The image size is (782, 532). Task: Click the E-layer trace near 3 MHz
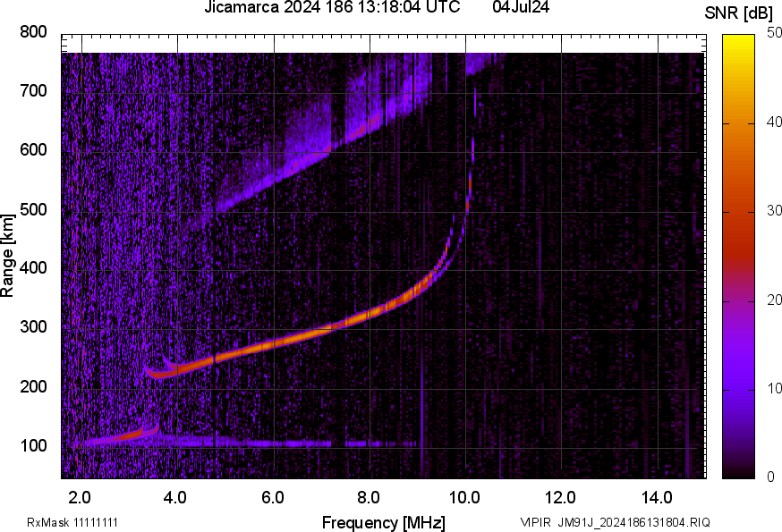[129, 435]
